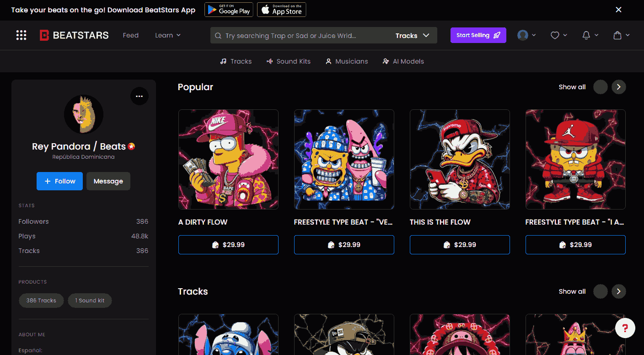Open the Feed page

(x=130, y=35)
